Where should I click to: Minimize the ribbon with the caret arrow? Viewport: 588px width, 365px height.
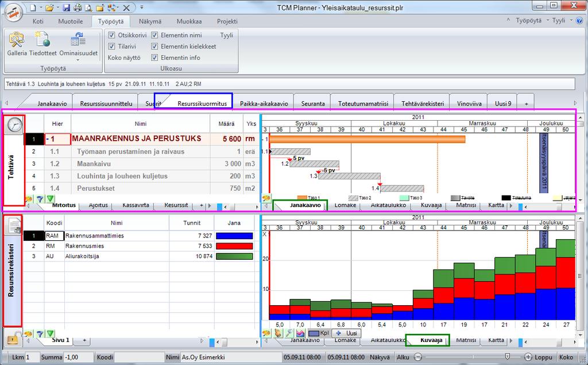point(508,20)
